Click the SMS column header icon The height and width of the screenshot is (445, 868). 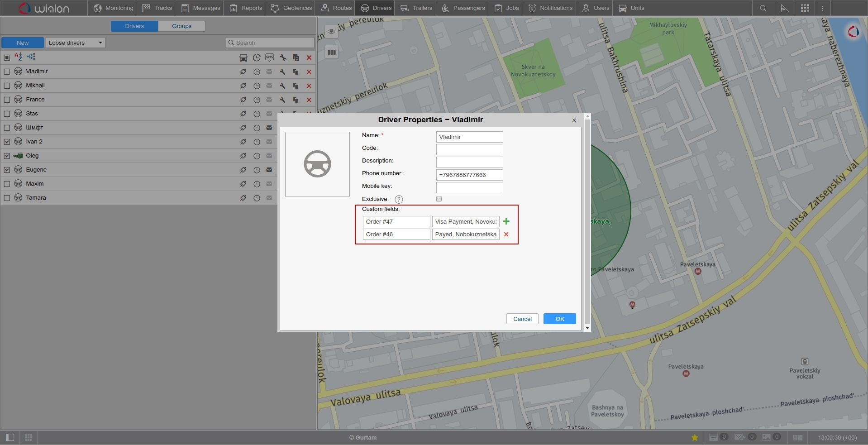[x=270, y=57]
